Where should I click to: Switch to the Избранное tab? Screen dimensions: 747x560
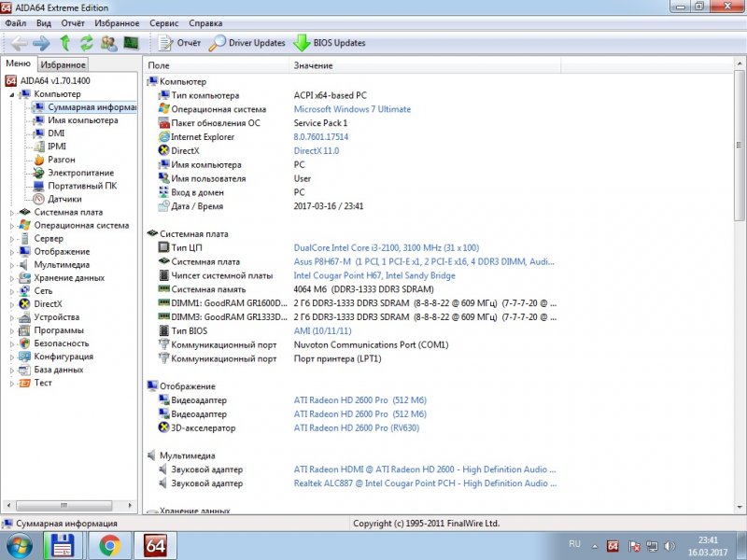(x=63, y=64)
